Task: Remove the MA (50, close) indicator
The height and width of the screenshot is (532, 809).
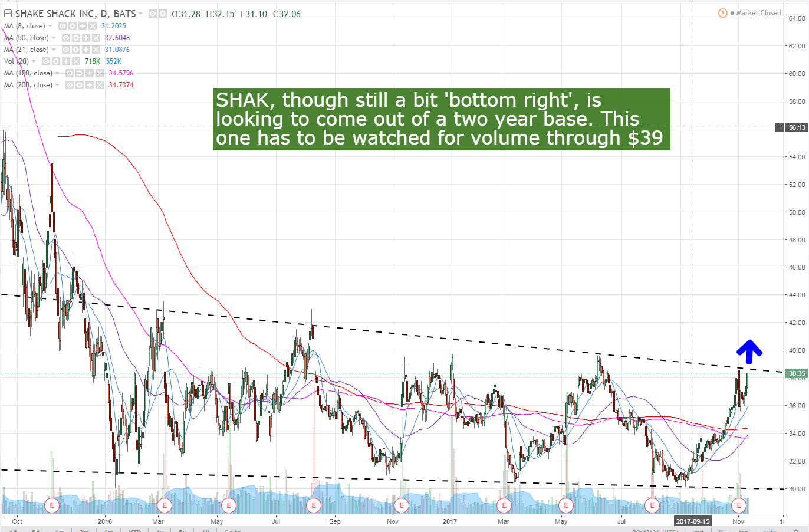Action: pyautogui.click(x=96, y=38)
